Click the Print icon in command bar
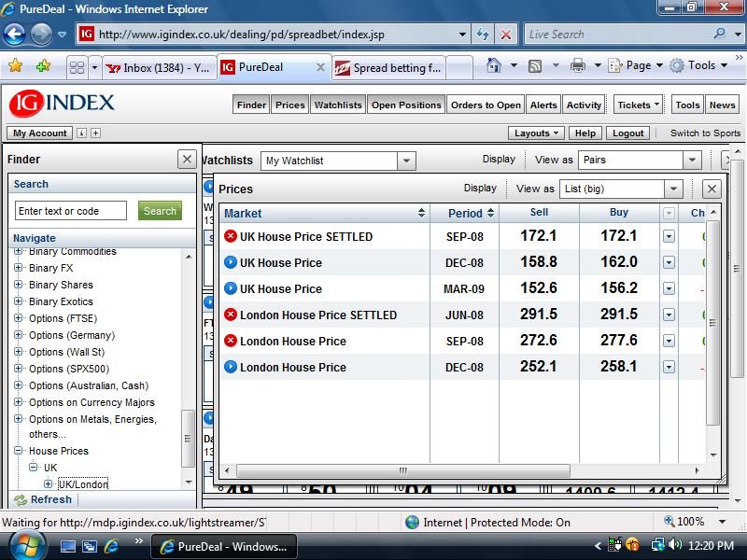Image resolution: width=747 pixels, height=560 pixels. (577, 65)
